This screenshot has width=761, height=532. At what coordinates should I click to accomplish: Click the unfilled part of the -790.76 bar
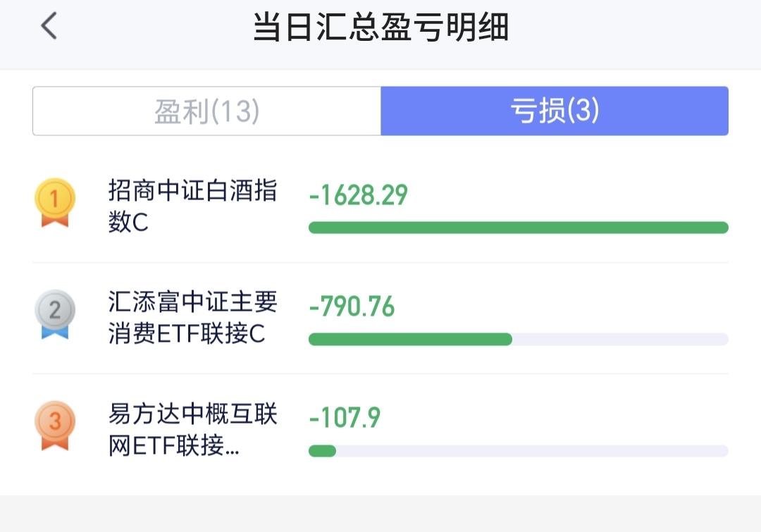[620, 340]
